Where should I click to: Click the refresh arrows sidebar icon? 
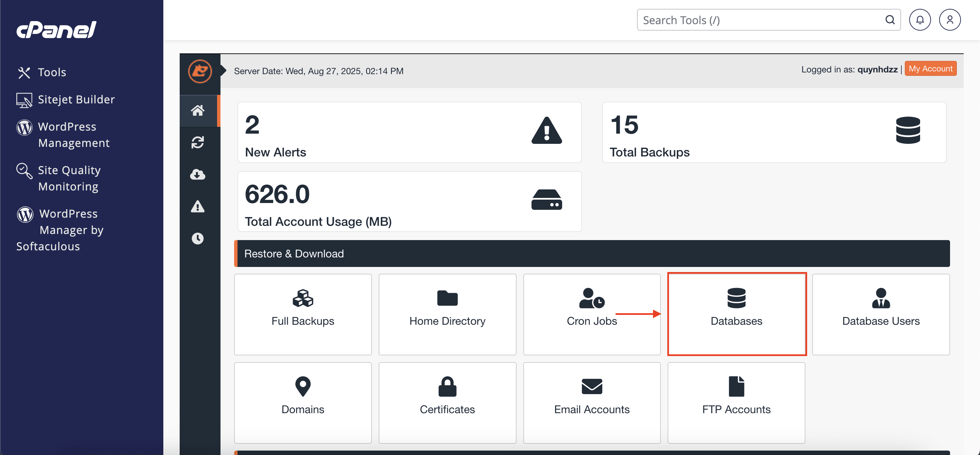point(197,142)
